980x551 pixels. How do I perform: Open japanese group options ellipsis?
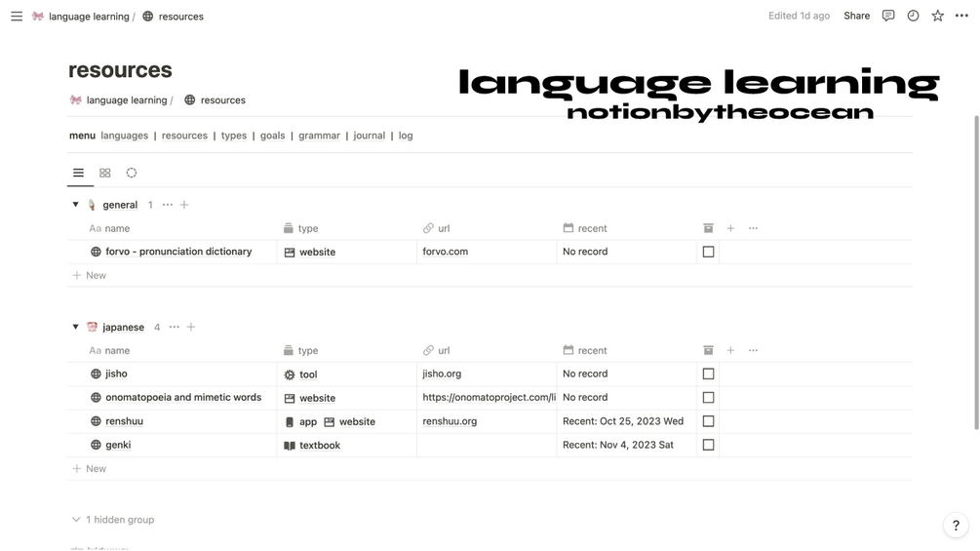coord(175,328)
